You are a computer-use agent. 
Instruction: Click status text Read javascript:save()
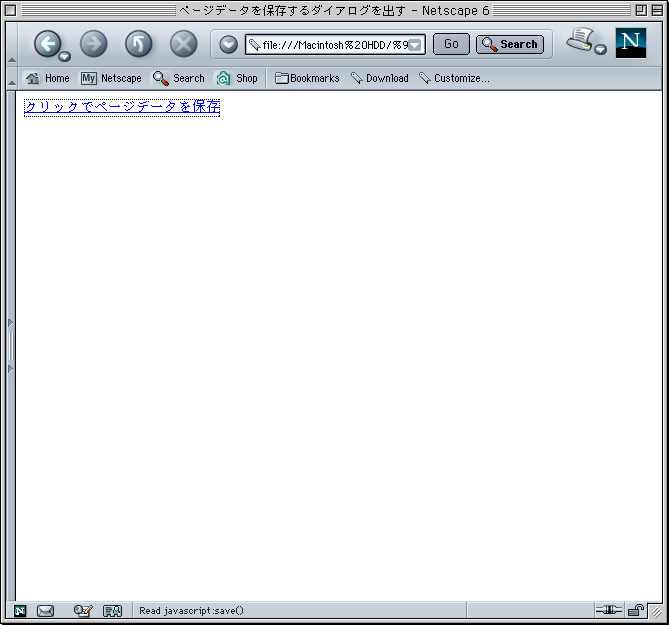click(x=191, y=611)
